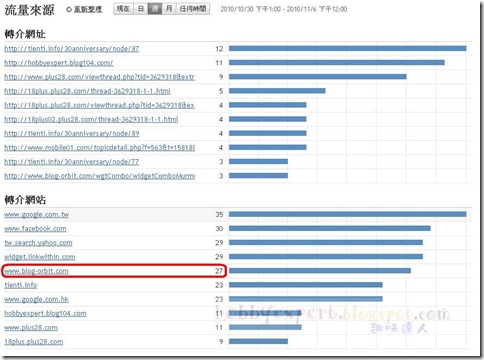Click the 流量來源 page title
Viewport: 484px width, 360px height.
(x=29, y=10)
